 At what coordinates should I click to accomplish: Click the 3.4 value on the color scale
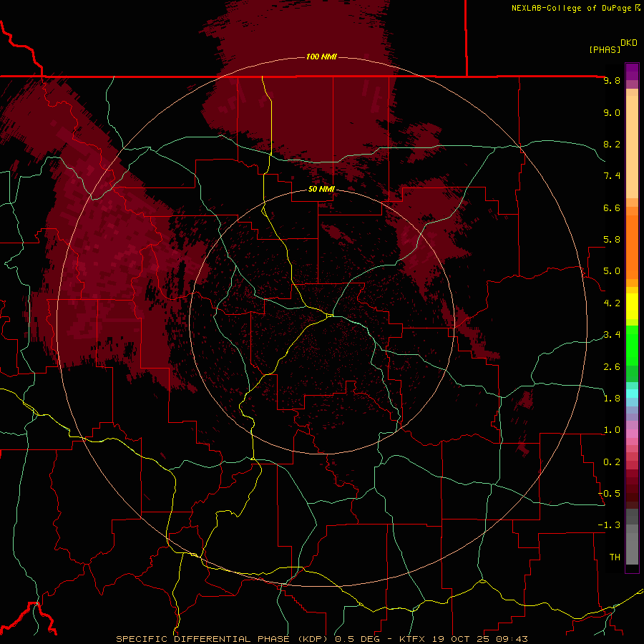click(612, 335)
